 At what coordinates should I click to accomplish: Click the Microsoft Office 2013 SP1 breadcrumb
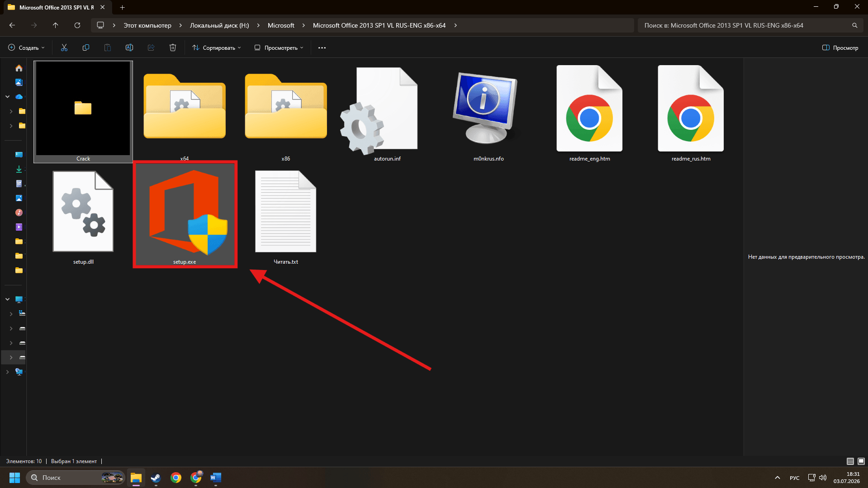pyautogui.click(x=379, y=25)
